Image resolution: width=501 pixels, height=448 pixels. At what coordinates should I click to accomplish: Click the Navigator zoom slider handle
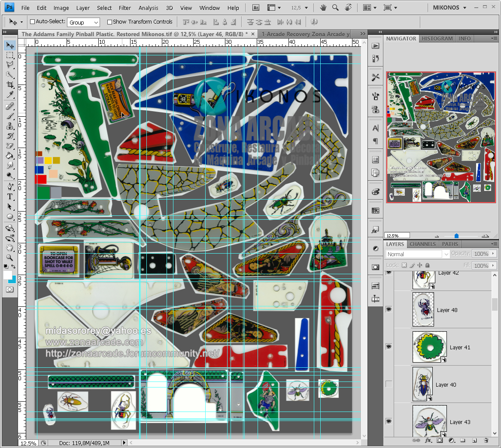pos(456,236)
